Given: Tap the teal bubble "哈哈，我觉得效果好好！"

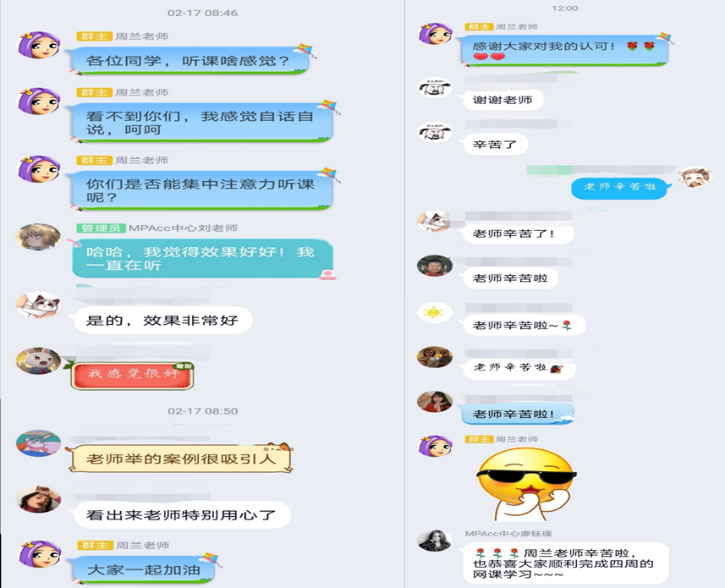Looking at the screenshot, I should [203, 258].
